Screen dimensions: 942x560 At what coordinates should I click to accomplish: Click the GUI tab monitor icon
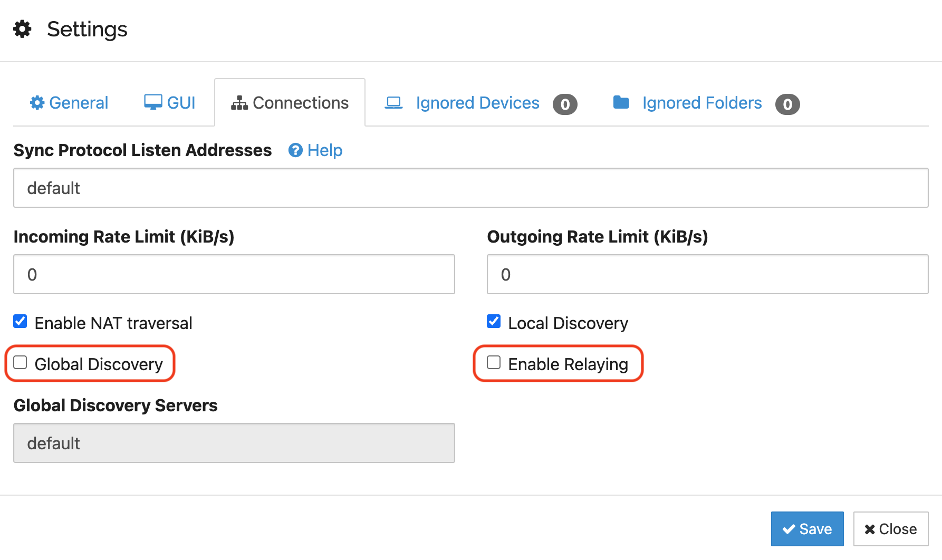[x=153, y=102]
